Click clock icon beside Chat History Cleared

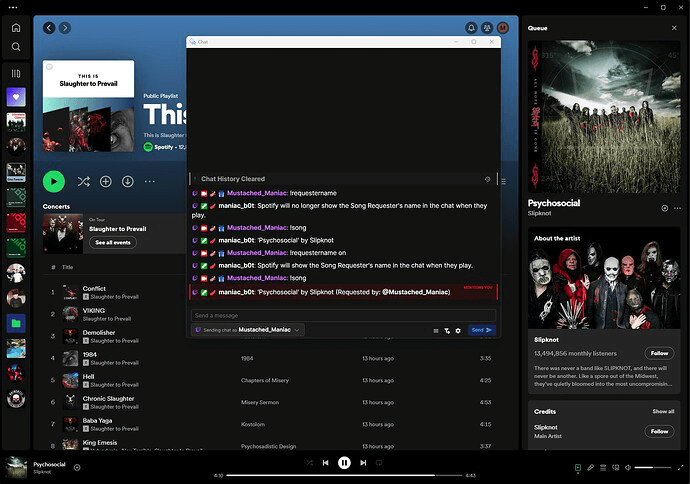pyautogui.click(x=487, y=179)
